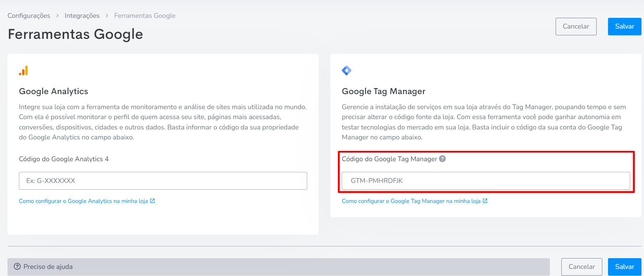The height and width of the screenshot is (276, 644).
Task: Click the help icon beside Tag Manager code label
Action: [x=442, y=159]
